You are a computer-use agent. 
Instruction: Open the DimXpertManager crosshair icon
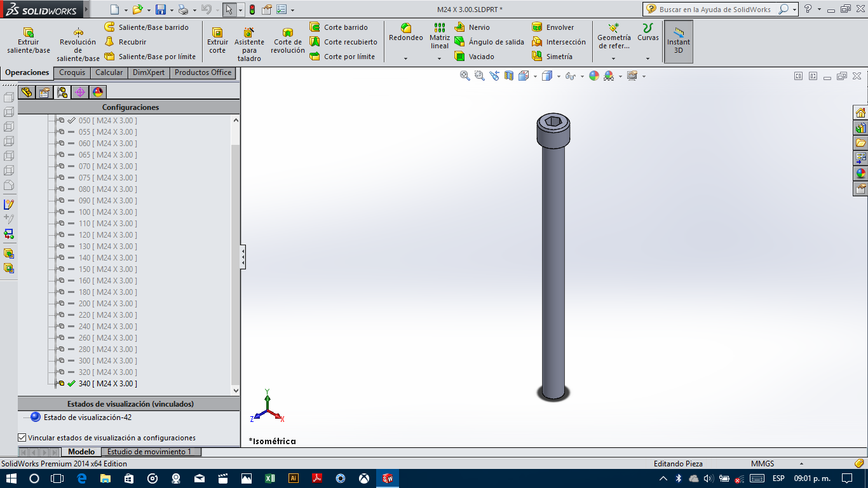pos(80,92)
